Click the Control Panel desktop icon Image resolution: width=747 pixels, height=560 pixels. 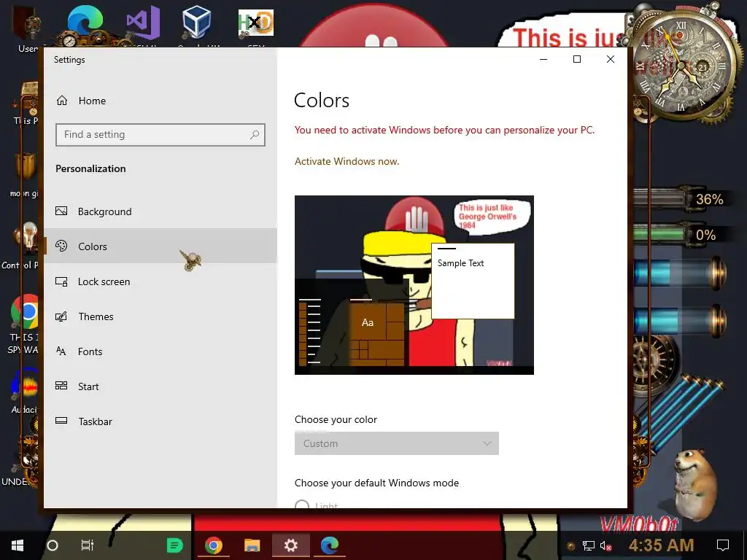tap(25, 238)
